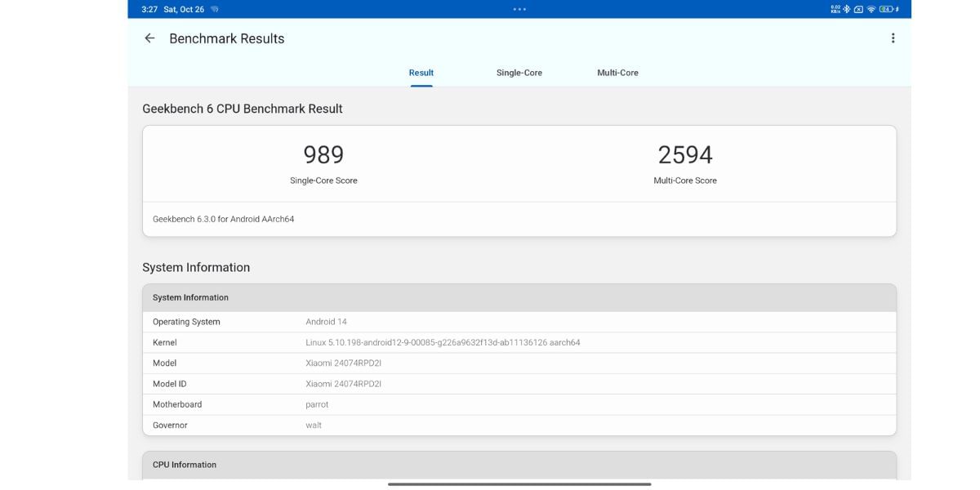Tap the Bluetooth status bar icon
Image resolution: width=980 pixels, height=490 pixels.
coord(846,9)
